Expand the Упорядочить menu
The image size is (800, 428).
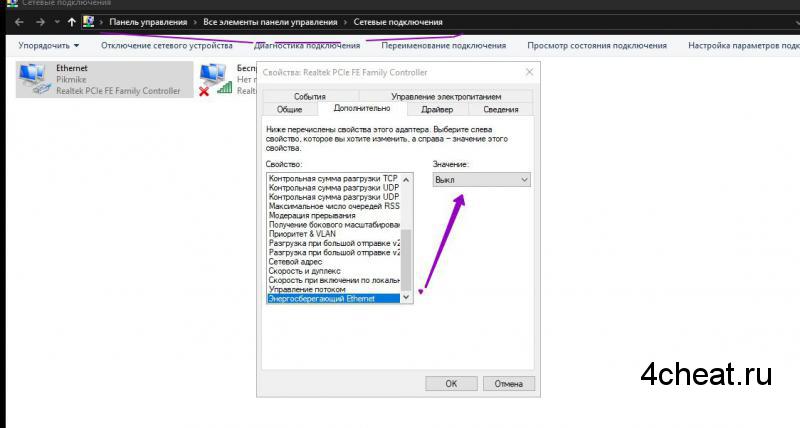(48, 46)
